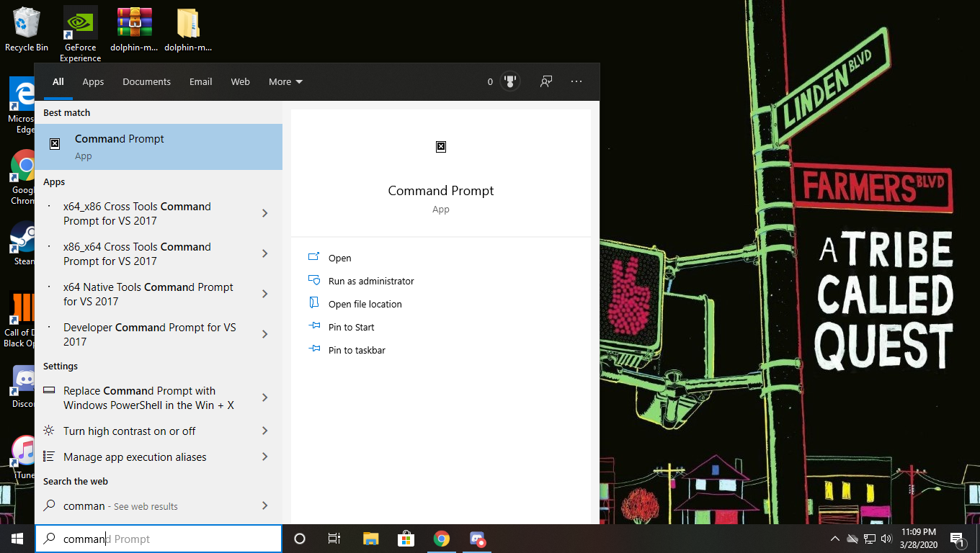Expand comman web results arrow
The height and width of the screenshot is (553, 980).
point(265,505)
